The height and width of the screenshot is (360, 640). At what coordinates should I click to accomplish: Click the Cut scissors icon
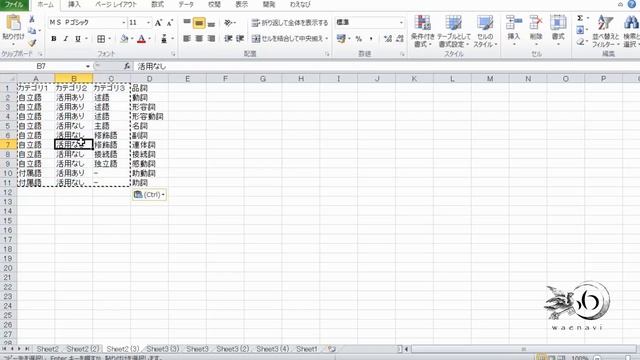click(32, 19)
